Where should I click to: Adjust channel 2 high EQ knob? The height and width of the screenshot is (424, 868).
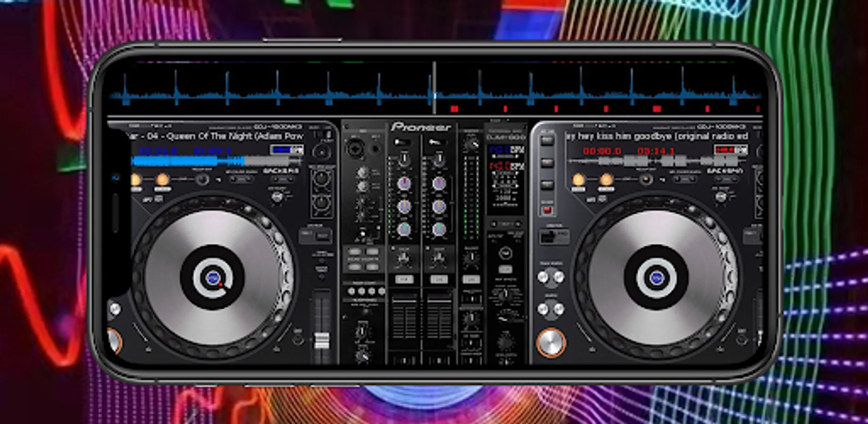[438, 184]
